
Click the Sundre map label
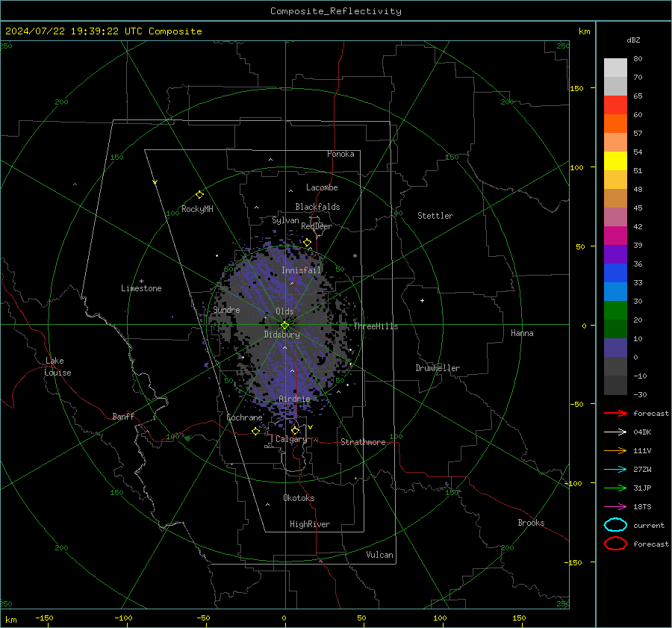[x=226, y=309]
